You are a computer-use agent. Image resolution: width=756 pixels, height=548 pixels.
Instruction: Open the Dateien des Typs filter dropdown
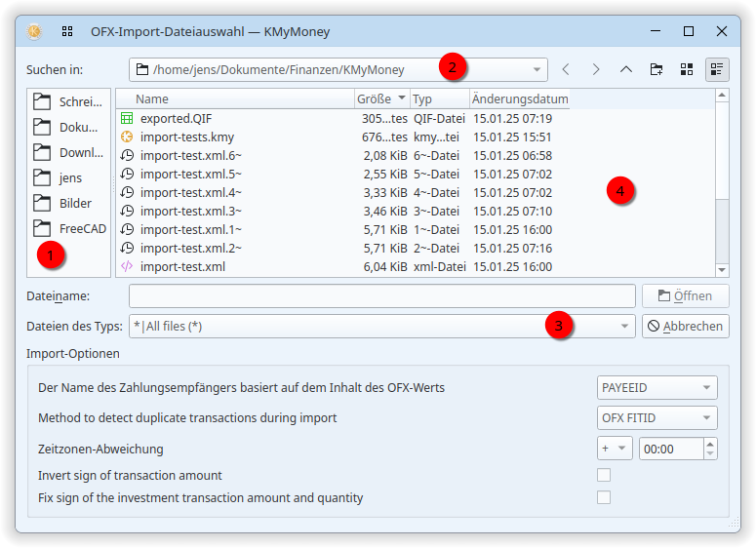click(x=624, y=327)
